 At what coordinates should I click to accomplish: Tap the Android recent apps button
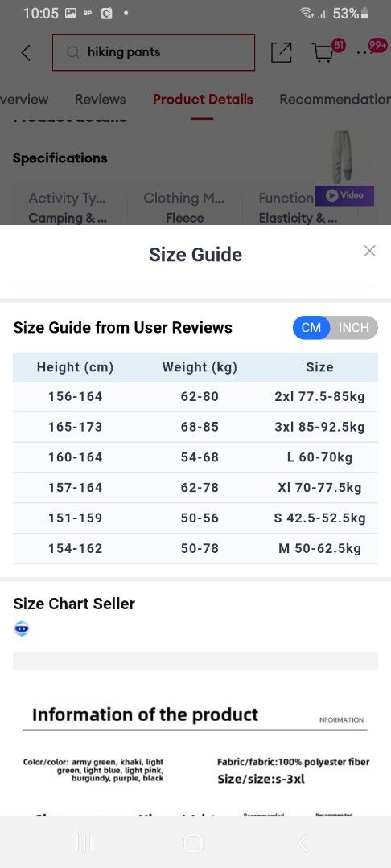84,843
